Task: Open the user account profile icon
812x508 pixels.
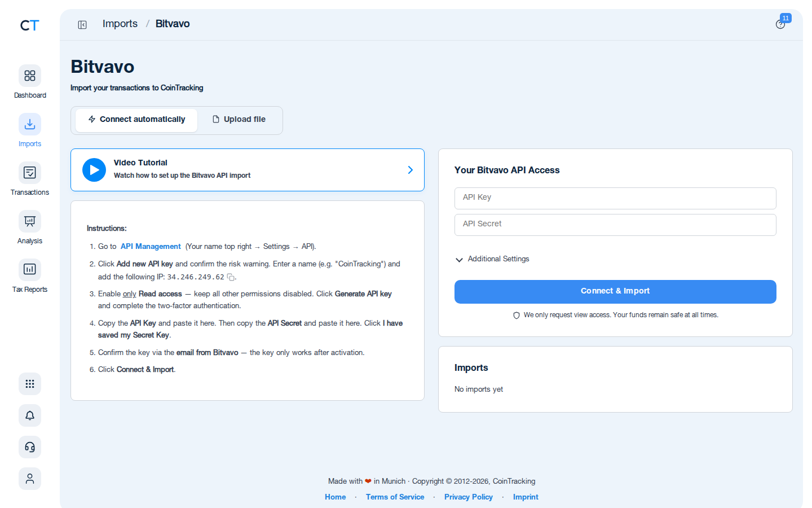Action: [x=30, y=479]
